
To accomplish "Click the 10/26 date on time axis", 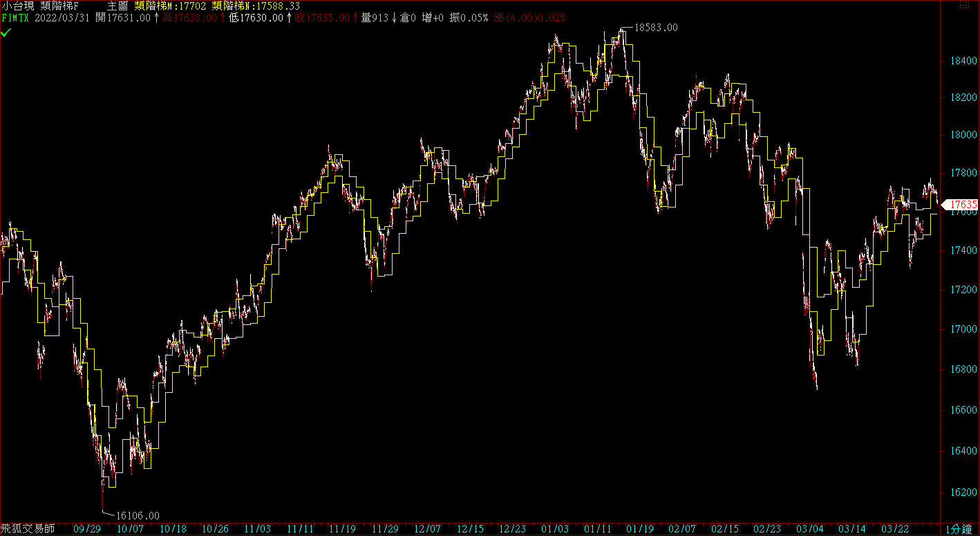I will (215, 529).
